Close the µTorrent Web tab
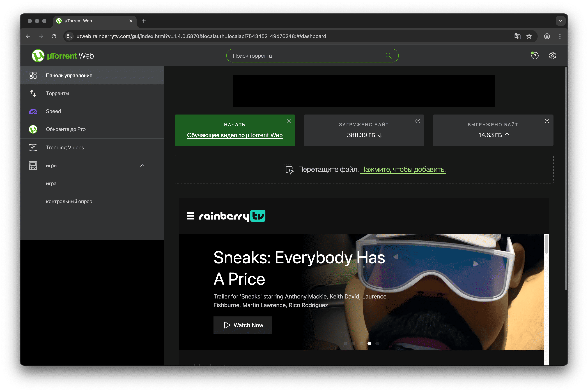Image resolution: width=588 pixels, height=392 pixels. tap(131, 21)
